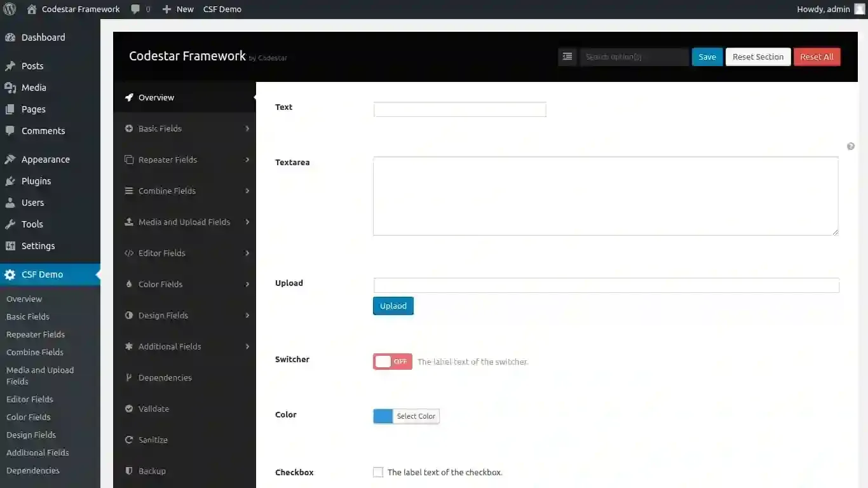This screenshot has width=868, height=488.
Task: Click the expand-all list icon near search
Action: click(x=567, y=57)
